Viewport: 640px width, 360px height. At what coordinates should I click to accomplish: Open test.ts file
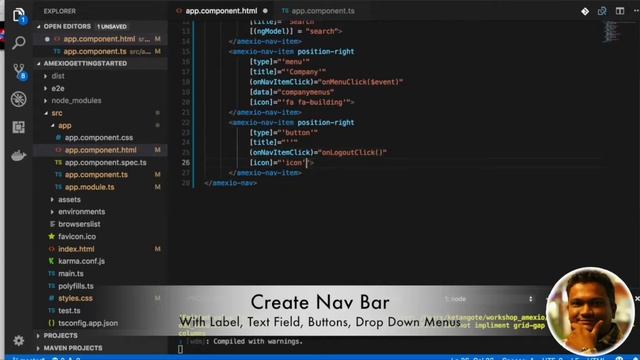point(69,311)
